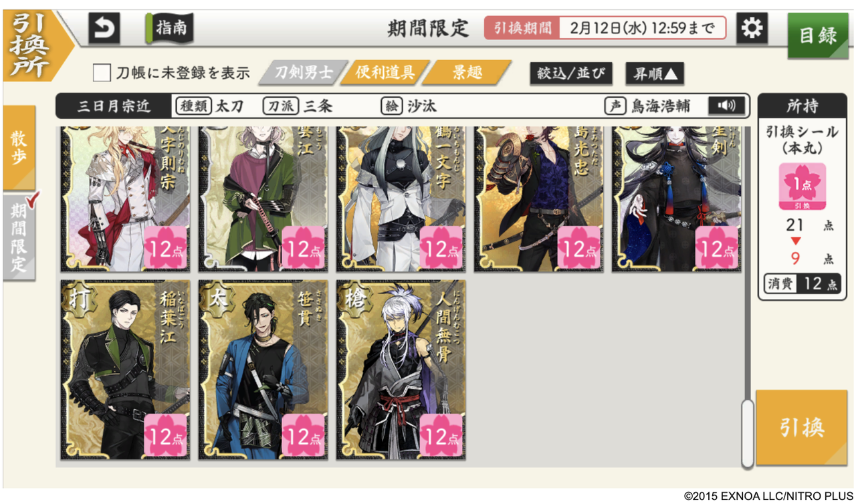
Task: Click 12点 badge on 稲葉江 card
Action: coord(165,436)
